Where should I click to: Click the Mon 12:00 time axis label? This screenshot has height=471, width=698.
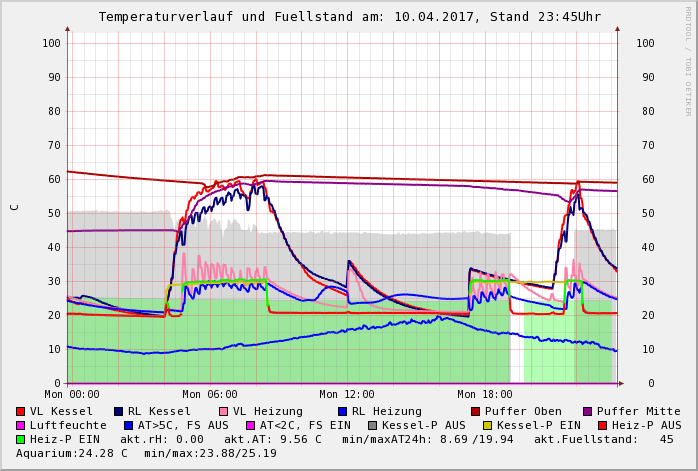coord(347,395)
